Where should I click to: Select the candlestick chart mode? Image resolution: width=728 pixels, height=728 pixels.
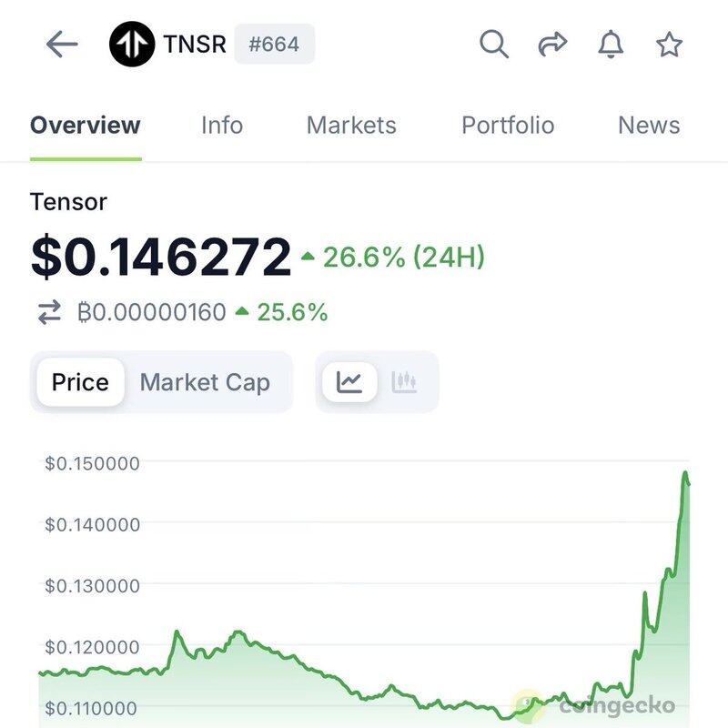(404, 382)
